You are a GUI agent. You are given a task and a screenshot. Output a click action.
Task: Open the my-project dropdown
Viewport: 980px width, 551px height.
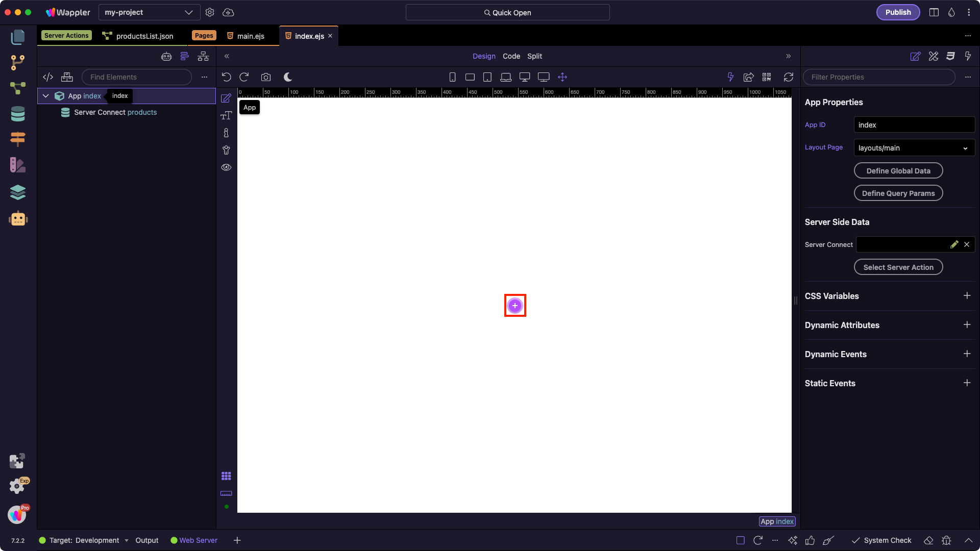point(149,12)
